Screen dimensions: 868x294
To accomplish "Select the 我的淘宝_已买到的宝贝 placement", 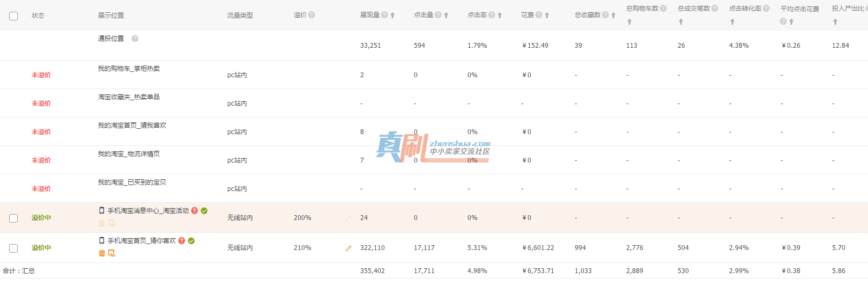I will [x=132, y=182].
